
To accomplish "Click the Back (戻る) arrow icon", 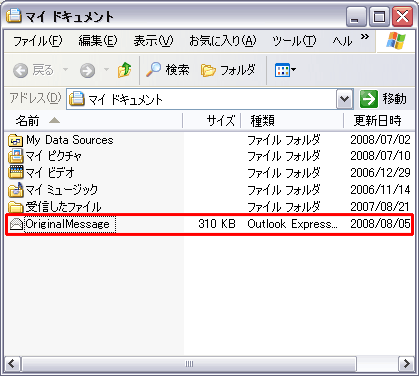I will [21, 71].
